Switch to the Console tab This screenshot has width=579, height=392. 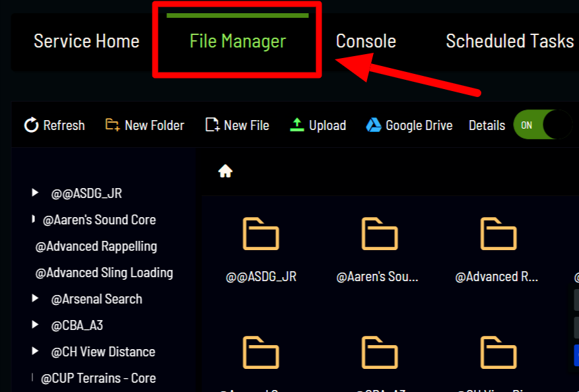pos(366,41)
